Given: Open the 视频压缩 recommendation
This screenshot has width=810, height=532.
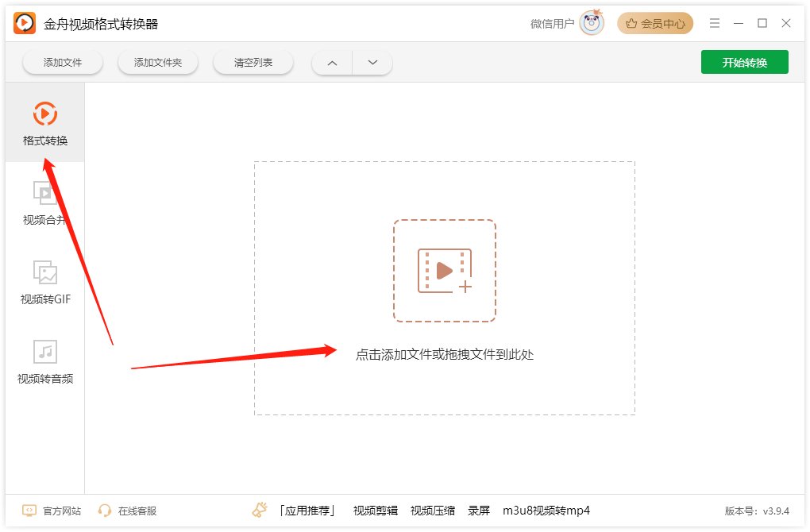Looking at the screenshot, I should click(x=432, y=511).
